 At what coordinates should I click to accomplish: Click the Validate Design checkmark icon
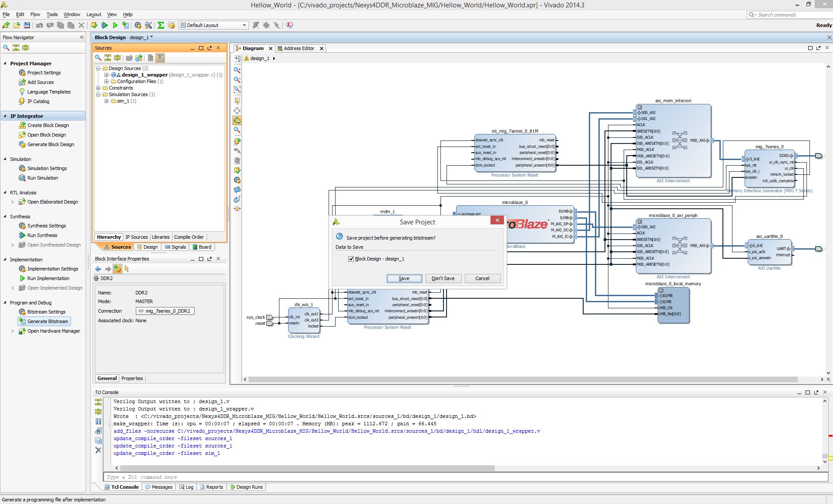tap(237, 170)
